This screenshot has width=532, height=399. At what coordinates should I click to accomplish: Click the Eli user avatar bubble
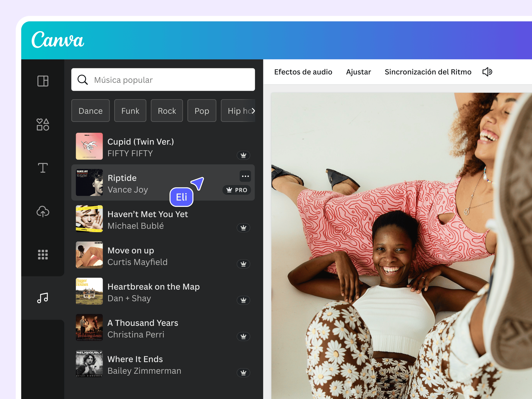tap(182, 197)
